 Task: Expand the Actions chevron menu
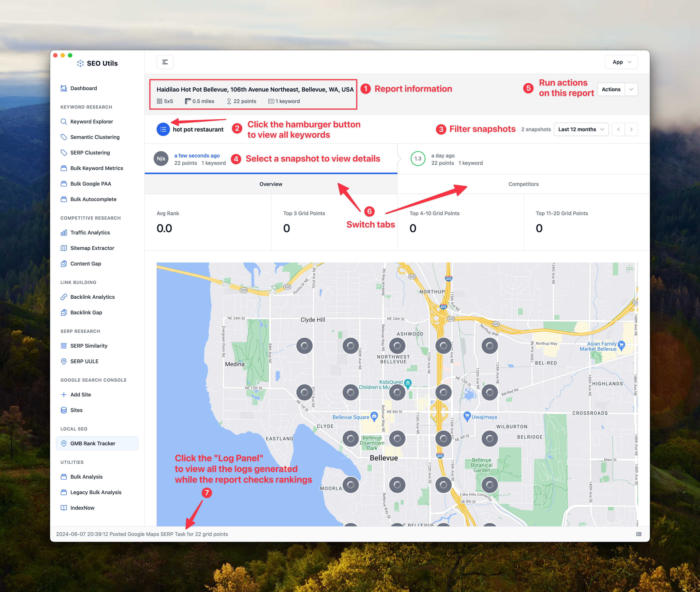tap(631, 90)
